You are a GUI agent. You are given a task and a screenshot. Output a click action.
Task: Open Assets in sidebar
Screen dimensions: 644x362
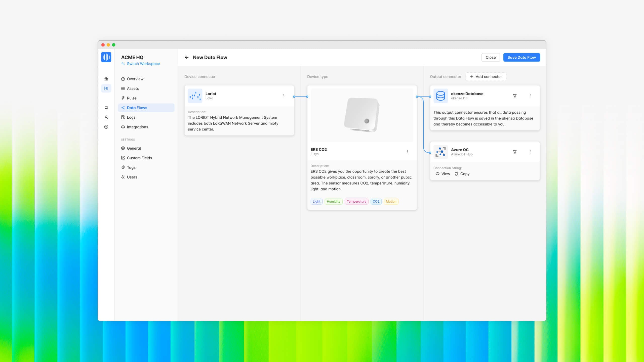(146, 88)
